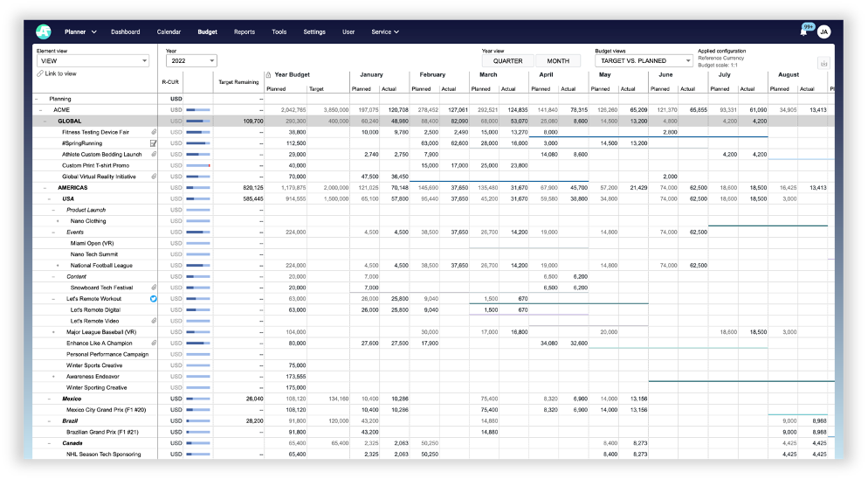
Task: Open the note icon on #SpringRunning row
Action: tap(154, 143)
